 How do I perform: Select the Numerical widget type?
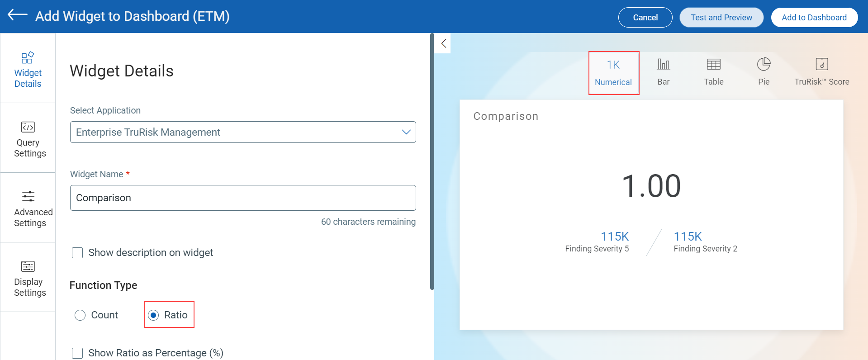[x=613, y=73]
